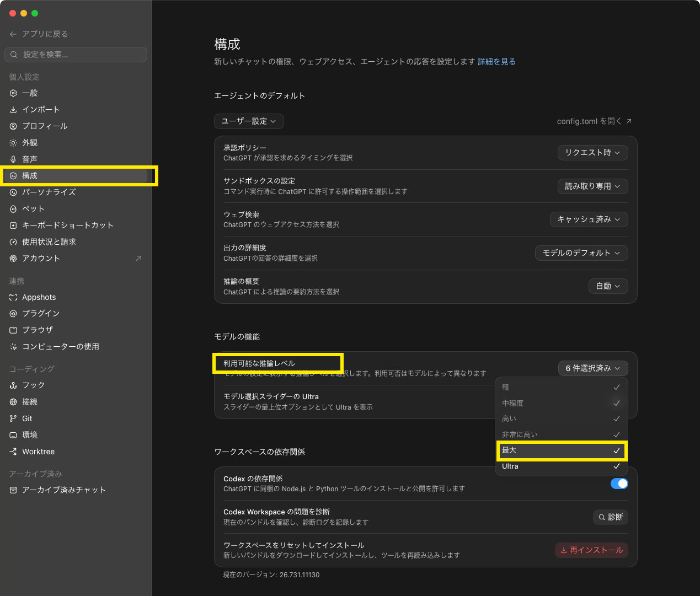Click the magnifier icon on 診断 button
The width and height of the screenshot is (700, 596).
(x=602, y=517)
